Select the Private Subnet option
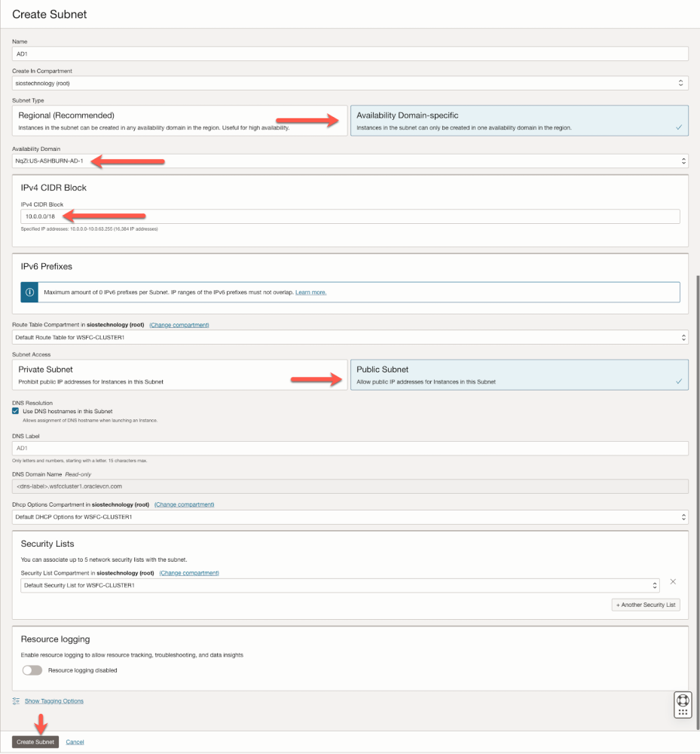This screenshot has height=754, width=700. tap(180, 375)
